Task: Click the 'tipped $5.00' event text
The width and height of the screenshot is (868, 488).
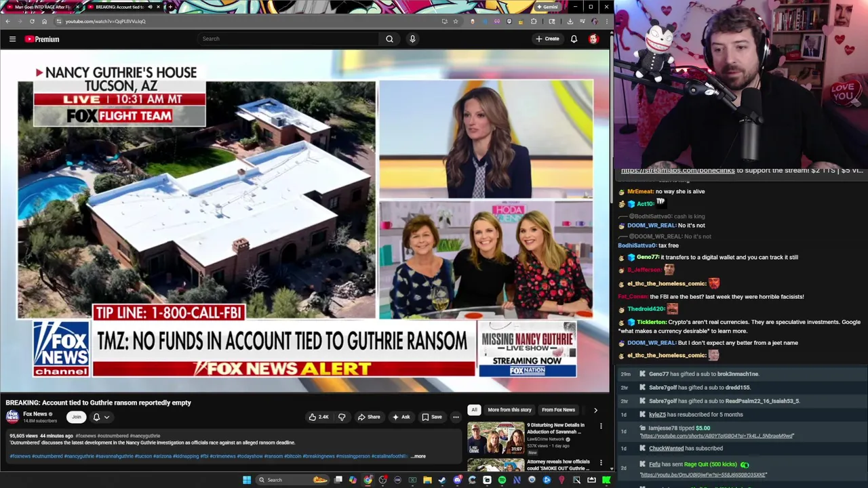Action: pyautogui.click(x=693, y=428)
